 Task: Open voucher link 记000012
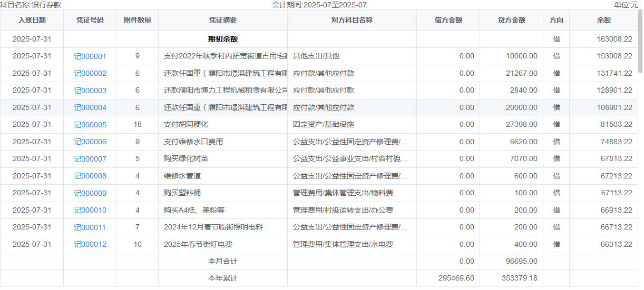(x=90, y=245)
